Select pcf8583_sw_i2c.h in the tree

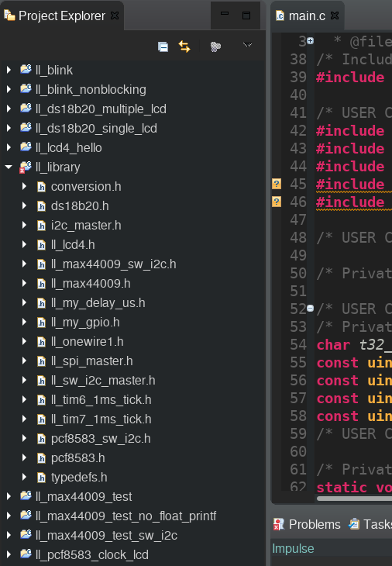click(101, 439)
